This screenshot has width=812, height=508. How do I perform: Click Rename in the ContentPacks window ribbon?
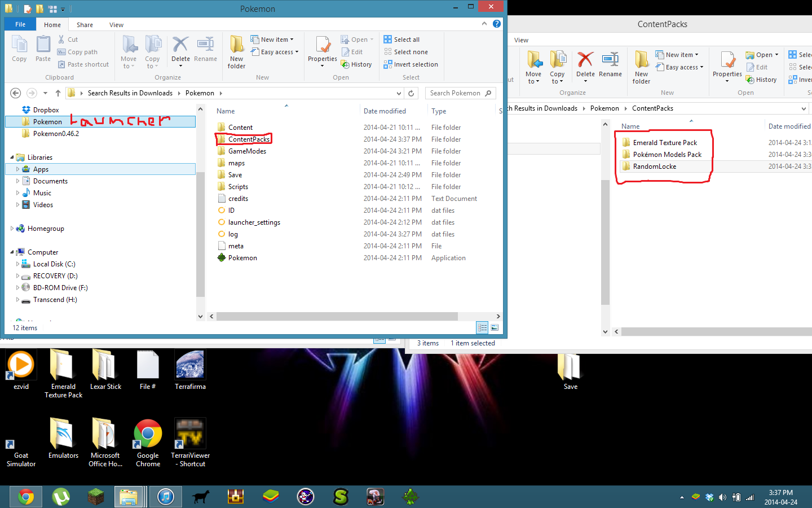click(610, 64)
